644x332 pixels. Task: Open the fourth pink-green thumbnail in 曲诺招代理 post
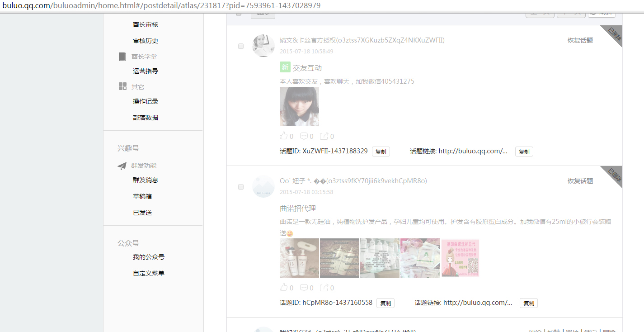[x=420, y=258]
